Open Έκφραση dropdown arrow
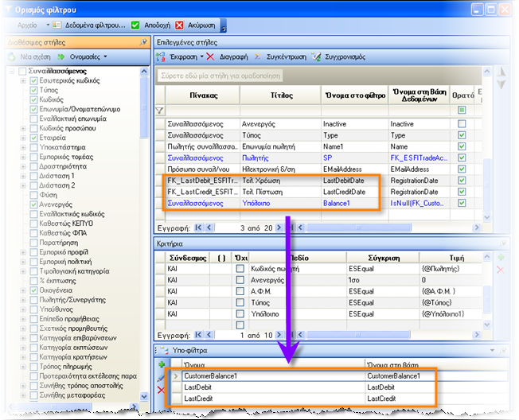Screen dimensions: 519x420 click(202, 56)
